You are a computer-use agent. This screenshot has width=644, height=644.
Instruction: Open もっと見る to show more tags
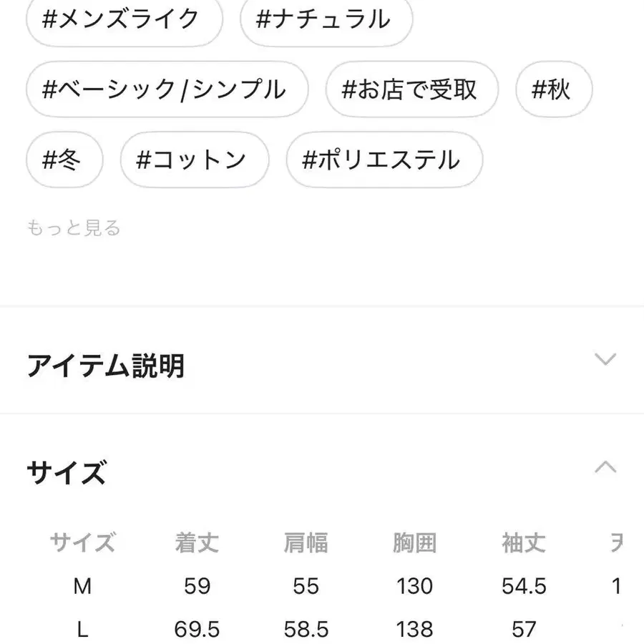pos(74,228)
